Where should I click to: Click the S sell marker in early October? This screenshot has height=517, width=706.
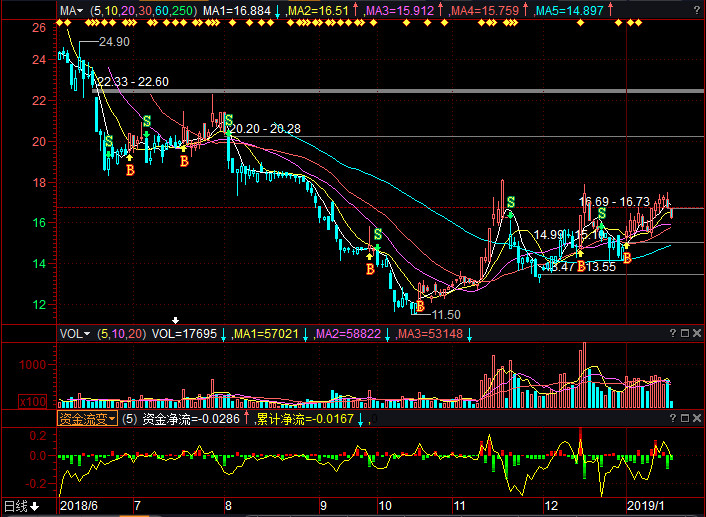coord(378,234)
